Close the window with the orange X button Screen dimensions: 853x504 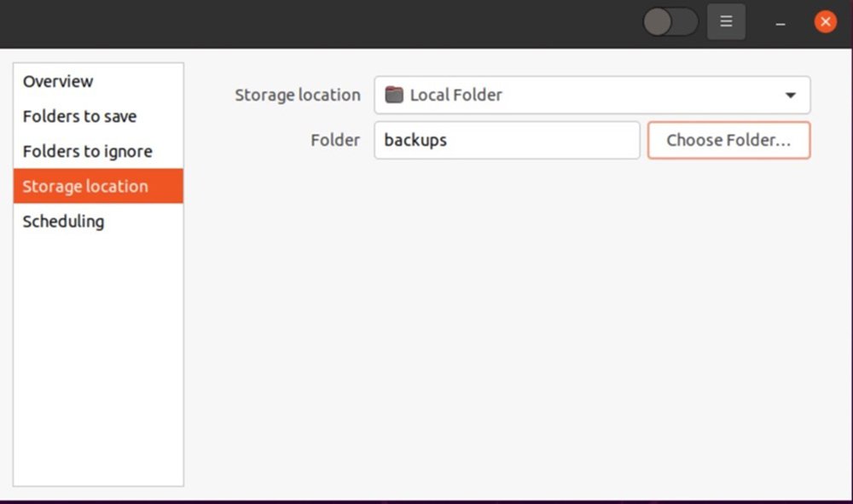tap(825, 22)
